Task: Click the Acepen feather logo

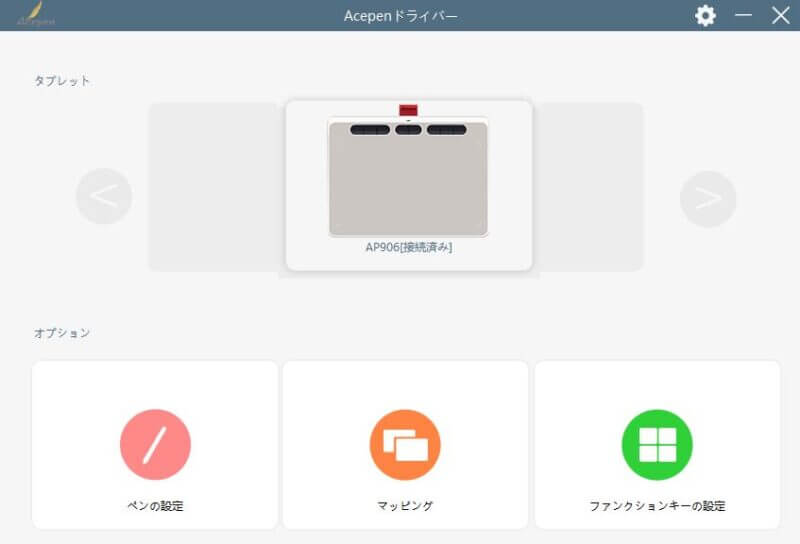Action: pyautogui.click(x=36, y=15)
